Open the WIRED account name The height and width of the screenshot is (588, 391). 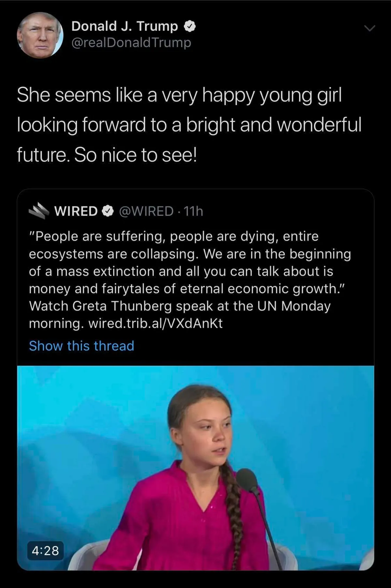click(x=76, y=211)
